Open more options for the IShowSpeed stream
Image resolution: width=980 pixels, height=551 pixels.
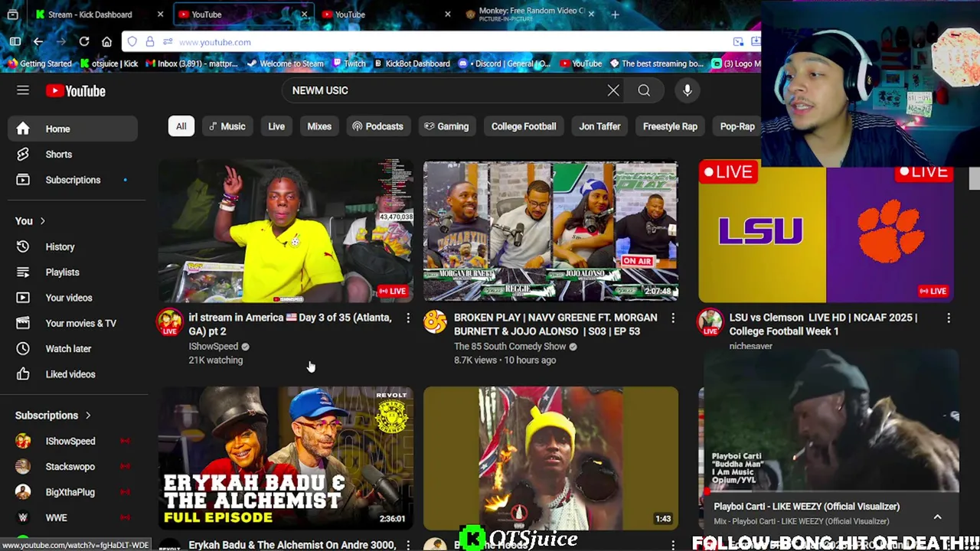coord(407,318)
